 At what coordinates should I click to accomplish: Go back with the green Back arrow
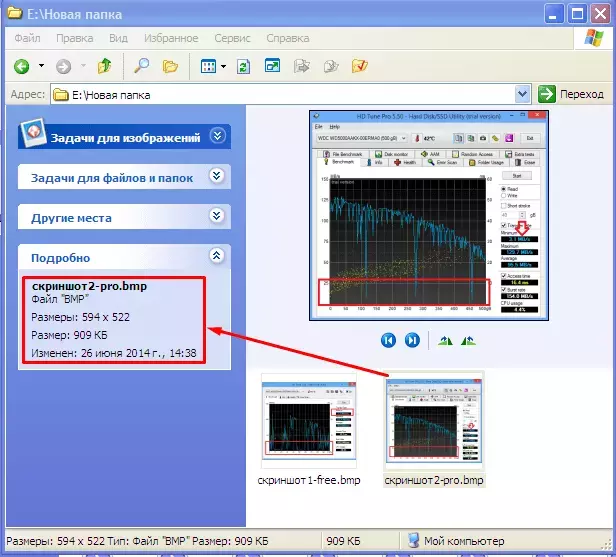(x=22, y=66)
